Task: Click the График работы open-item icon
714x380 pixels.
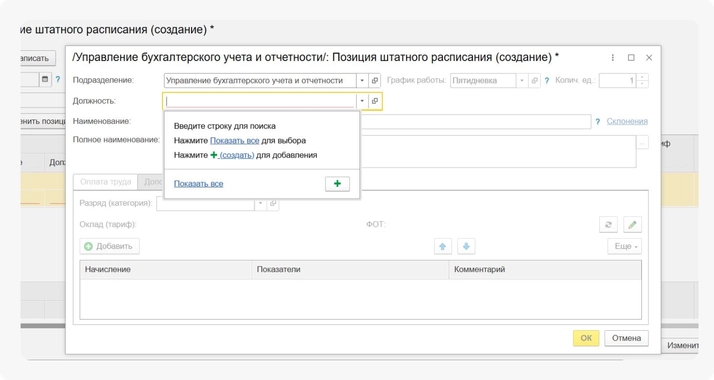Action: [535, 81]
